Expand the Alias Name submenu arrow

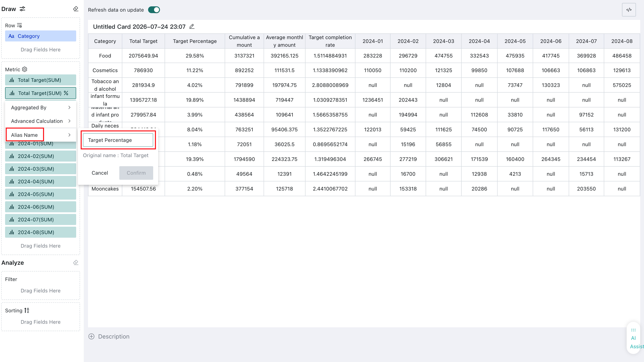point(69,135)
